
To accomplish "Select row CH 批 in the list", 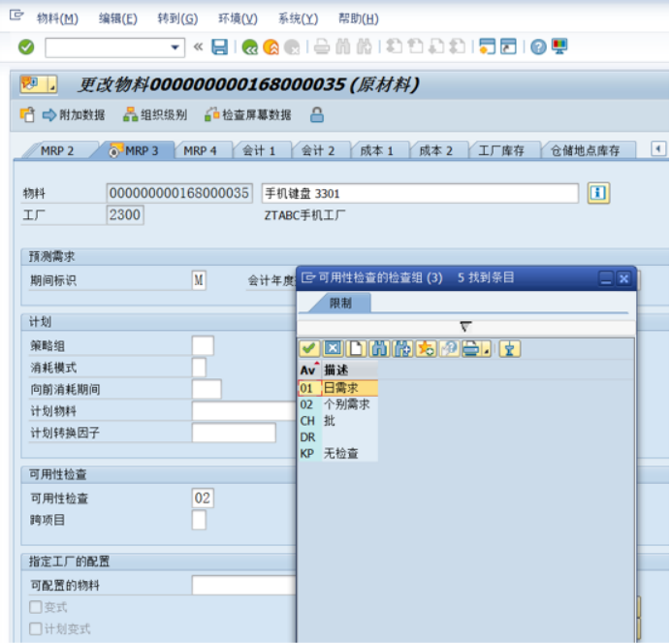I will click(338, 421).
